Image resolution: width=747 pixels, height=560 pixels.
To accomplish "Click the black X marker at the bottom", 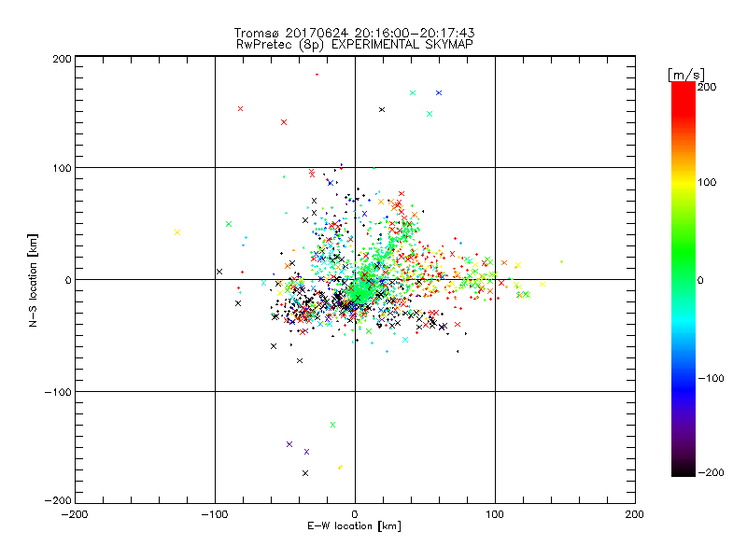I will (x=305, y=473).
